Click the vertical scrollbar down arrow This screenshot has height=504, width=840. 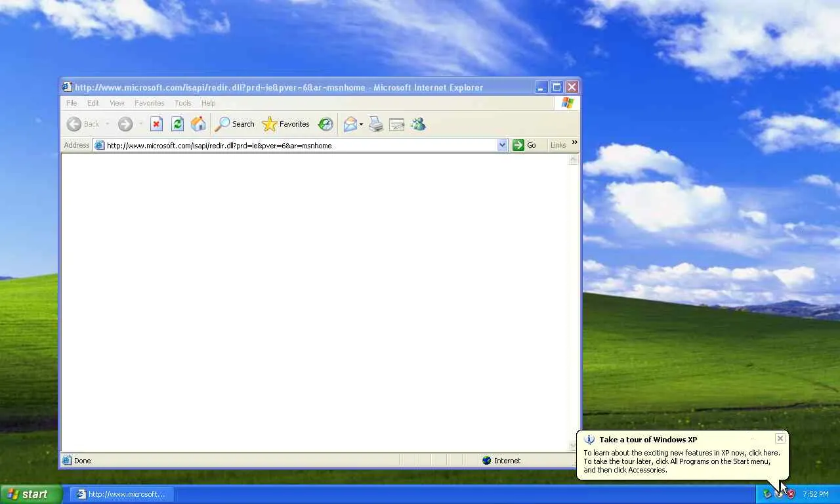tap(573, 446)
